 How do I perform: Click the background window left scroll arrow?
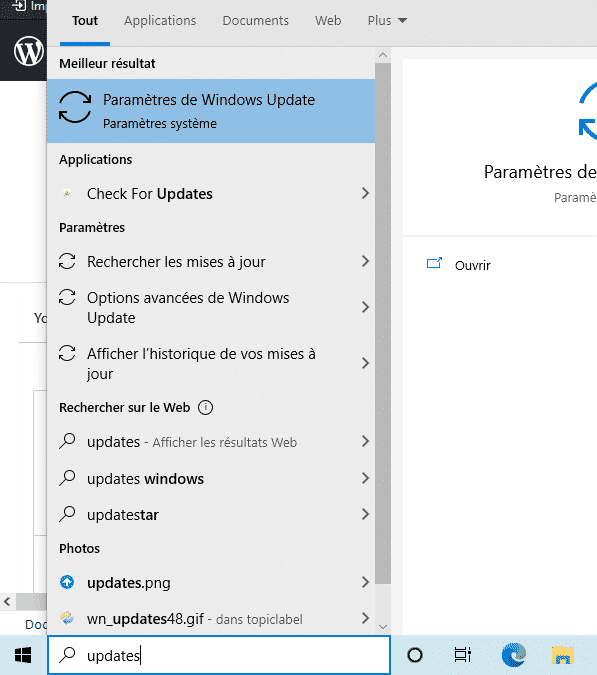coord(7,601)
